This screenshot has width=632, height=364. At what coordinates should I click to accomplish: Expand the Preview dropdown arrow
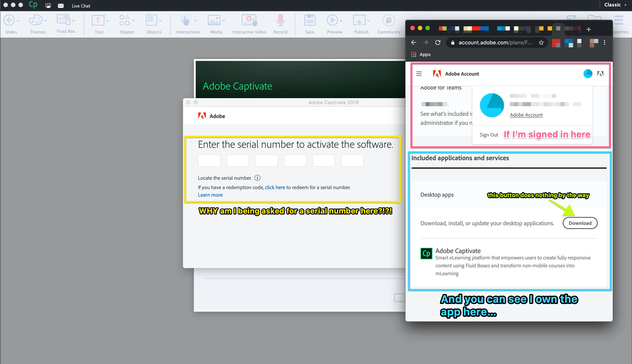341,21
